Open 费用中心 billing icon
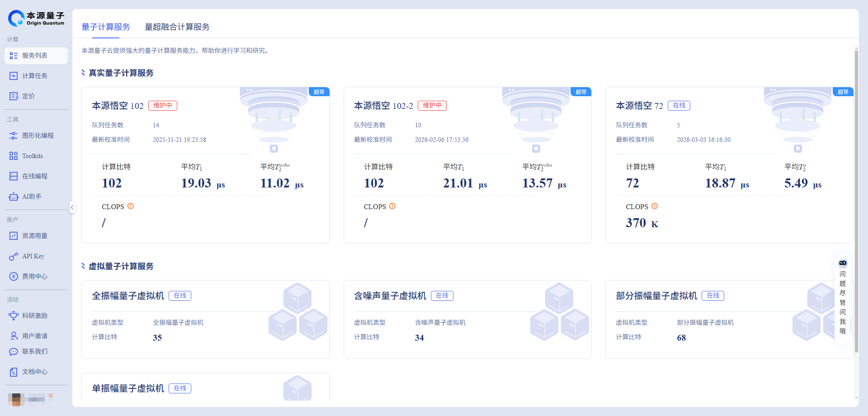Screen dimensions: 868x416 14,276
